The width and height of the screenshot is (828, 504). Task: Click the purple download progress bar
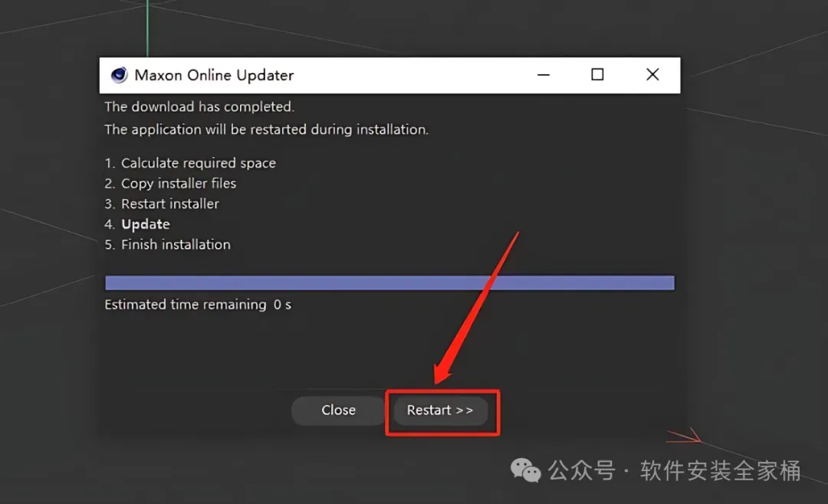(389, 283)
